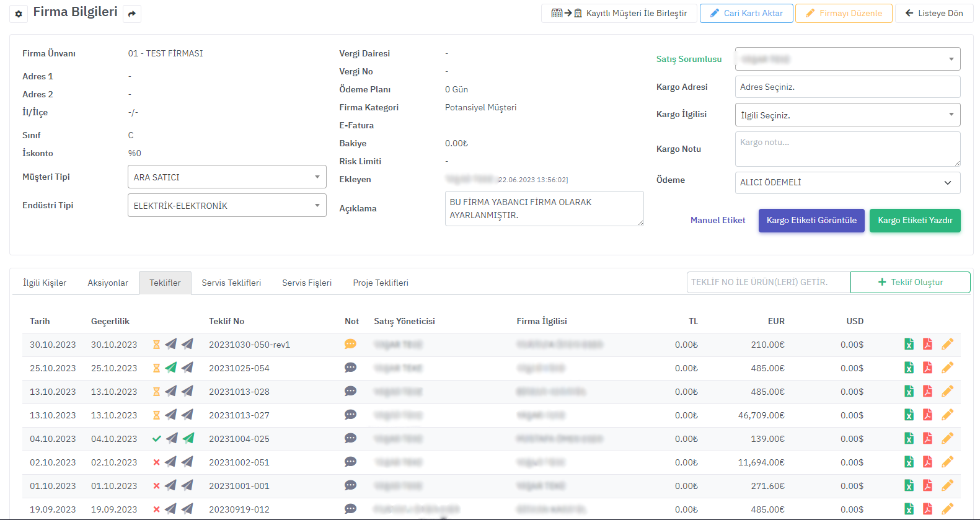Open the Servis Fişleri tab
The width and height of the screenshot is (980, 520).
pos(307,283)
